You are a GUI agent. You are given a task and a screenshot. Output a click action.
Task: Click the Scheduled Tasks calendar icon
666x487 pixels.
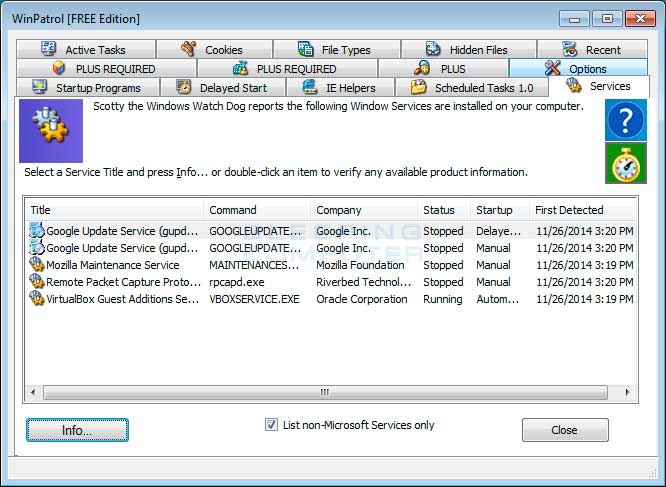(x=418, y=87)
